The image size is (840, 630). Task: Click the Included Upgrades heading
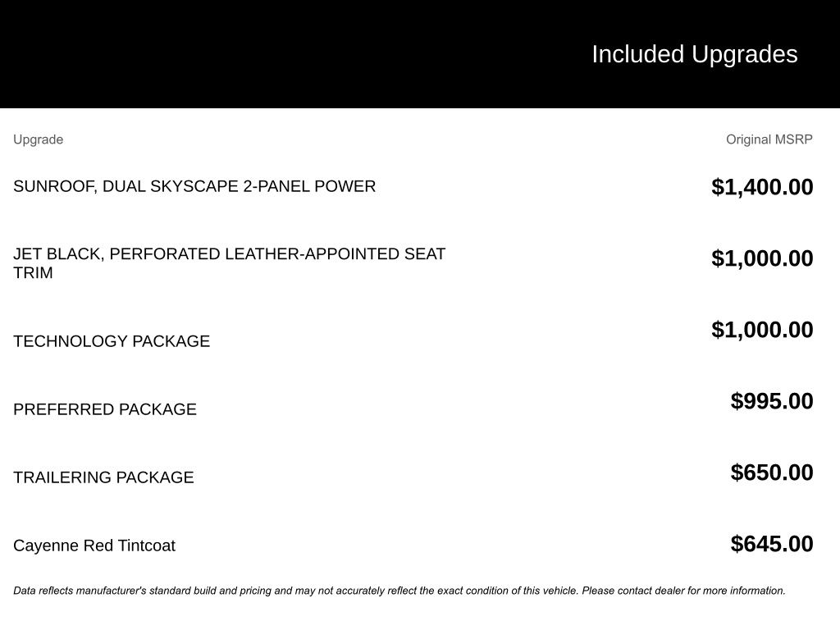(694, 54)
